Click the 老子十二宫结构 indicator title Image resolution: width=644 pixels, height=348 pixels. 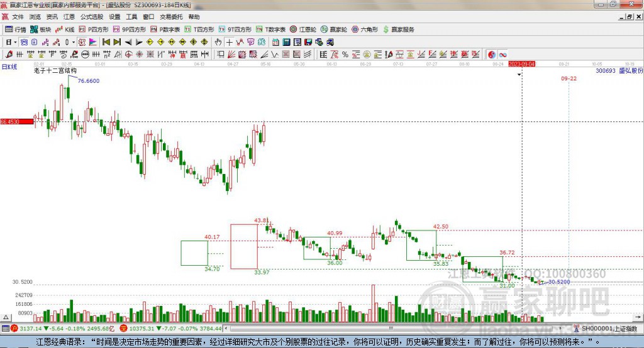[55, 71]
